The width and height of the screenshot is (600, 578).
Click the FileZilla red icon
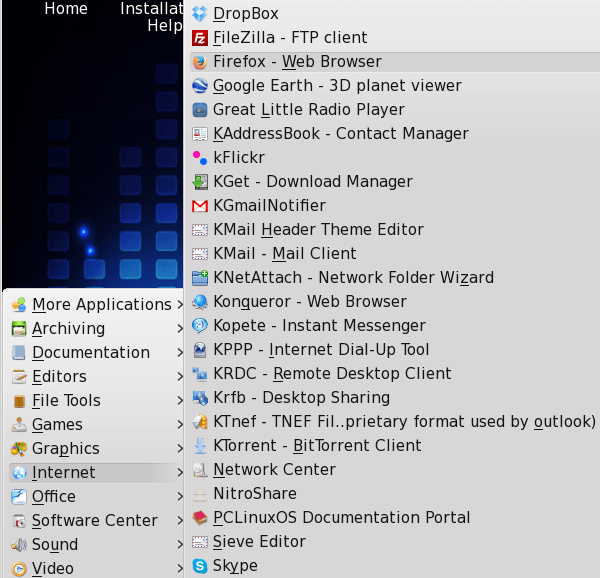coord(200,38)
